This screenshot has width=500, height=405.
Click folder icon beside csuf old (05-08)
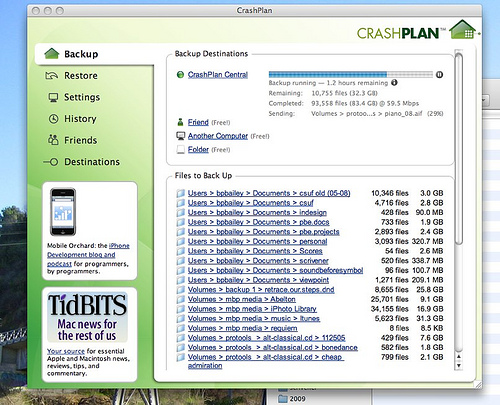[180, 193]
